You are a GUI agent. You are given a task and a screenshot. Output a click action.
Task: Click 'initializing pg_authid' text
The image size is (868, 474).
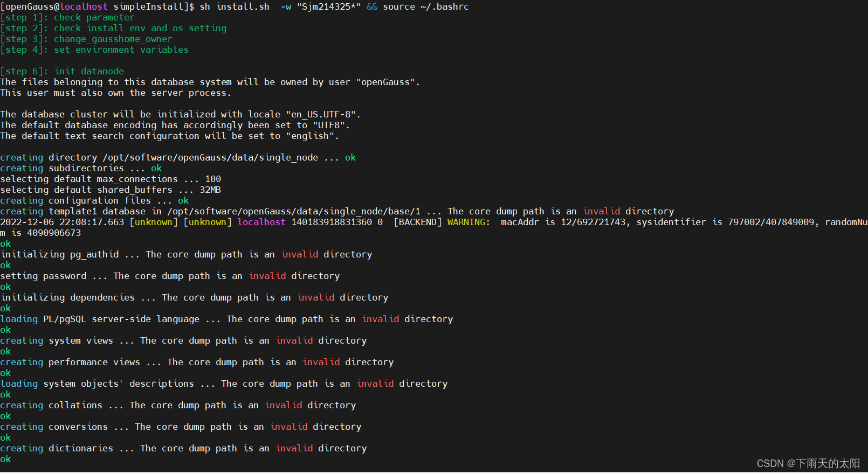click(59, 254)
